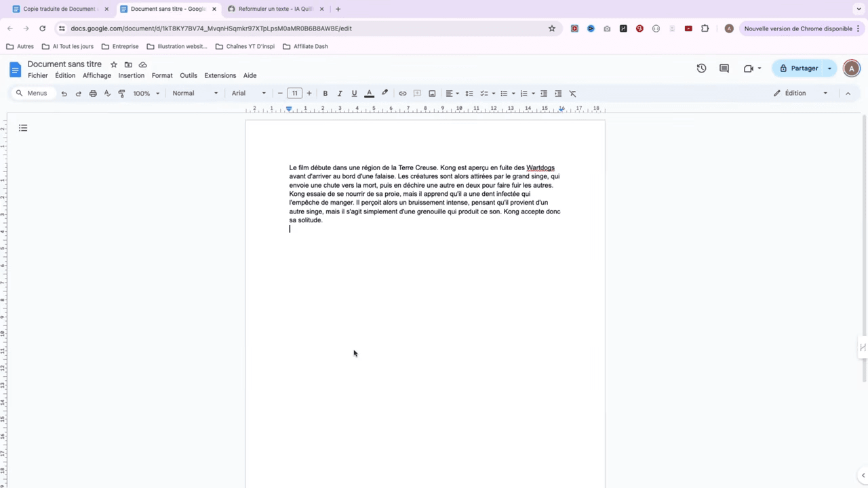Insert a link into the text
Image resolution: width=868 pixels, height=488 pixels.
click(x=402, y=94)
